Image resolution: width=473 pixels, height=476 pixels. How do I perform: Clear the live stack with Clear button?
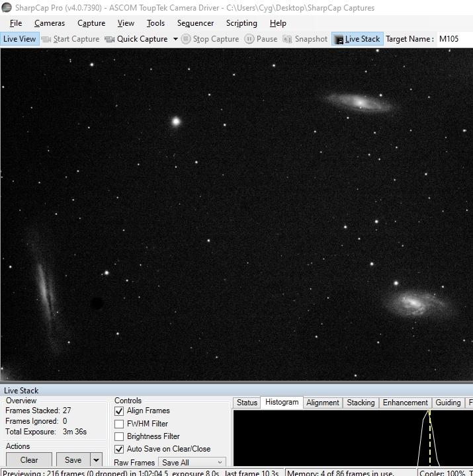[x=29, y=460]
